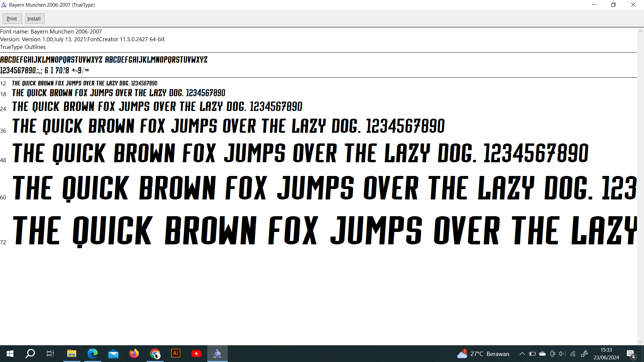Click the Install font button
Screen dimensions: 644x362
tap(35, 19)
